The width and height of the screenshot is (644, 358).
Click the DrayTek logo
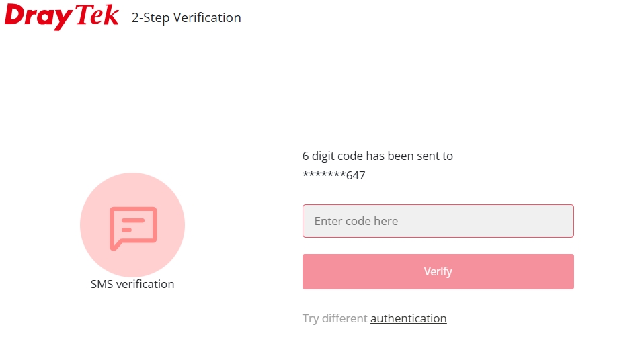click(x=62, y=16)
